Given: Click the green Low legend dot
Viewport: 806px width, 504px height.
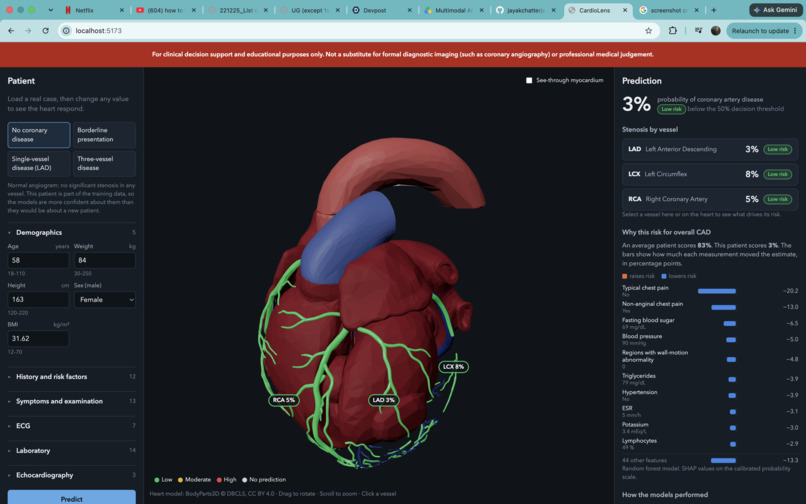Looking at the screenshot, I should (x=157, y=480).
